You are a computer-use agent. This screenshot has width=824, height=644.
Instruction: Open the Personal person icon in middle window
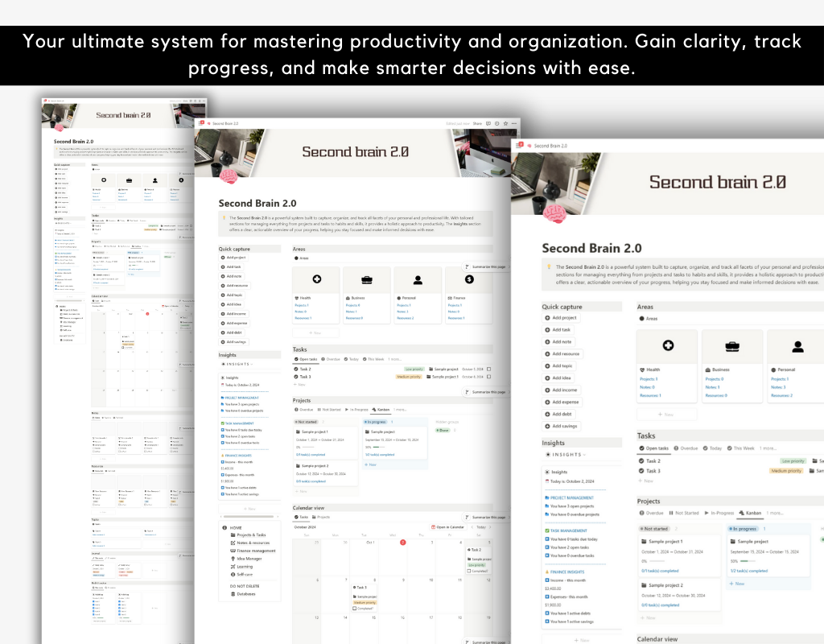pos(418,279)
